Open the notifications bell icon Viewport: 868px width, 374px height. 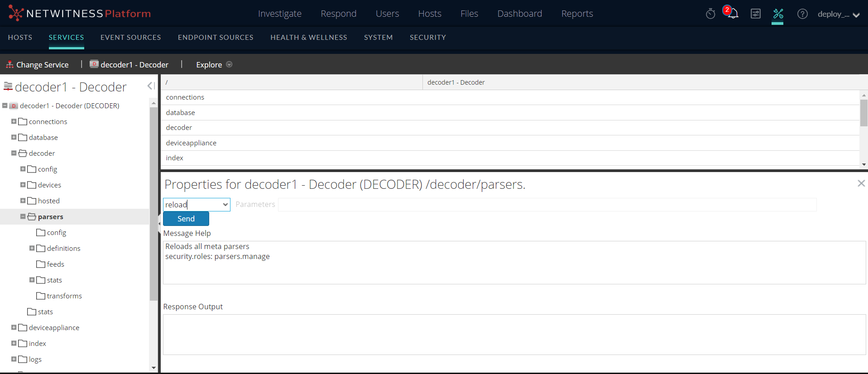[x=732, y=14]
